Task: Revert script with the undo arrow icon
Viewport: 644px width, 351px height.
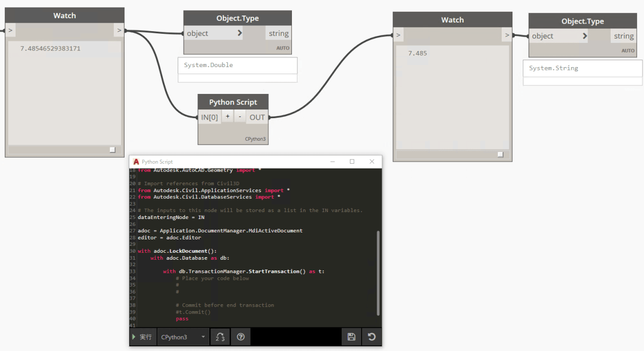Action: tap(371, 337)
